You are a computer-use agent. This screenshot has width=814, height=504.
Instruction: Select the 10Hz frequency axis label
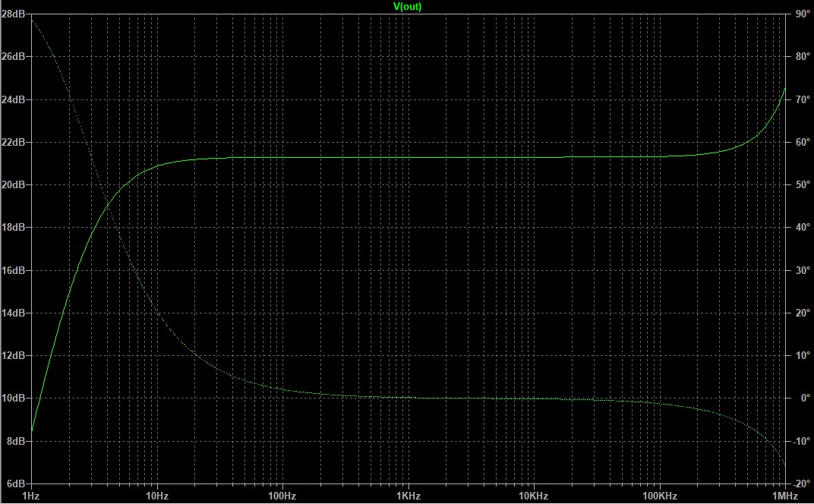pos(157,496)
